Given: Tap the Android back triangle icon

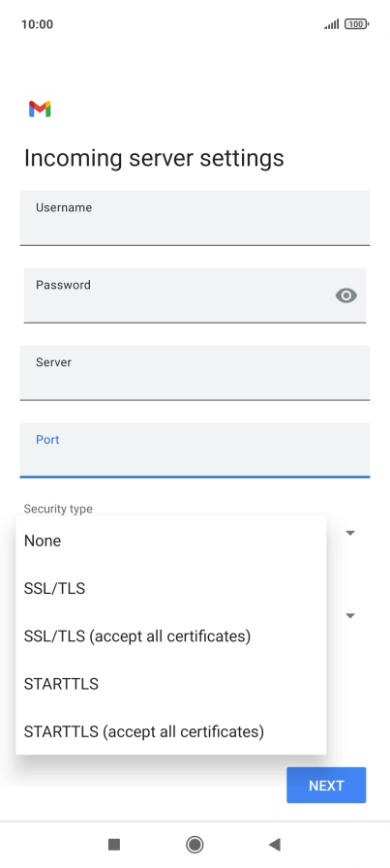Looking at the screenshot, I should (275, 844).
